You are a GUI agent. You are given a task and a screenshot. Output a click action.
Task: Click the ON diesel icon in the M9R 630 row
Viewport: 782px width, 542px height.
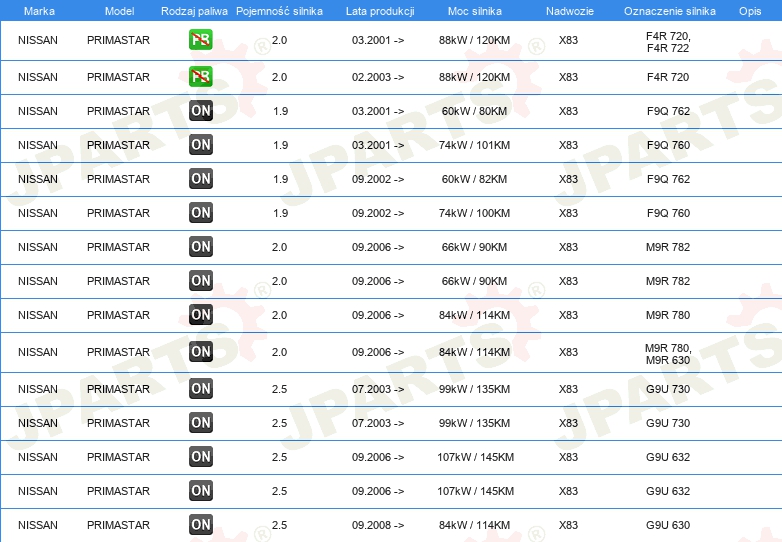[x=200, y=352]
